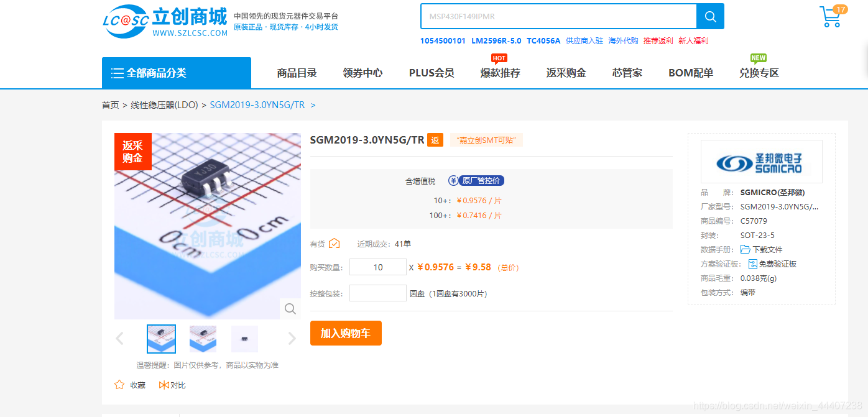Click the 收藏 star icon
Viewport: 868px width, 417px height.
[119, 385]
